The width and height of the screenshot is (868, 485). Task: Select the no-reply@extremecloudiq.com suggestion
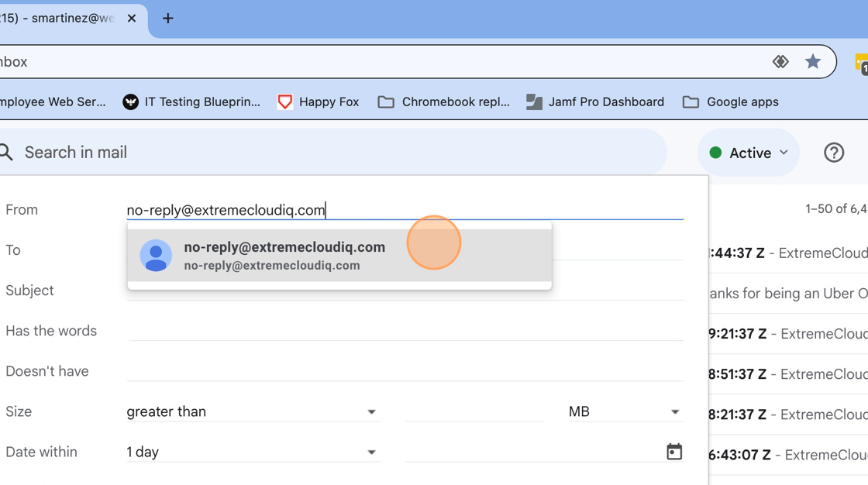pos(339,255)
